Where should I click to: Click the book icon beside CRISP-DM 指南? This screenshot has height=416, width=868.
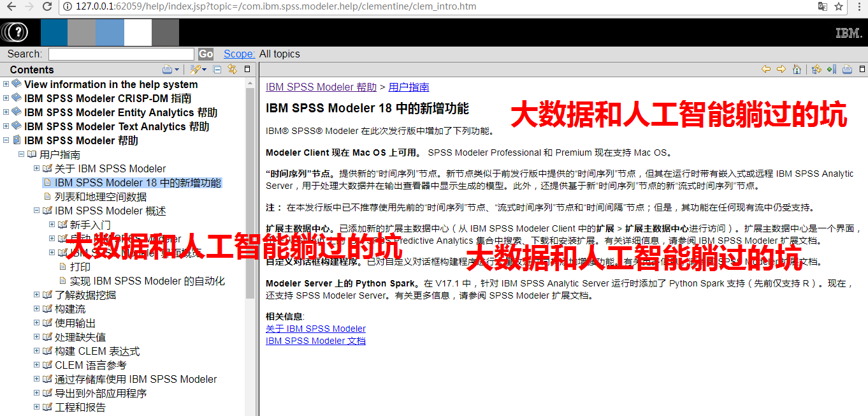coord(17,98)
